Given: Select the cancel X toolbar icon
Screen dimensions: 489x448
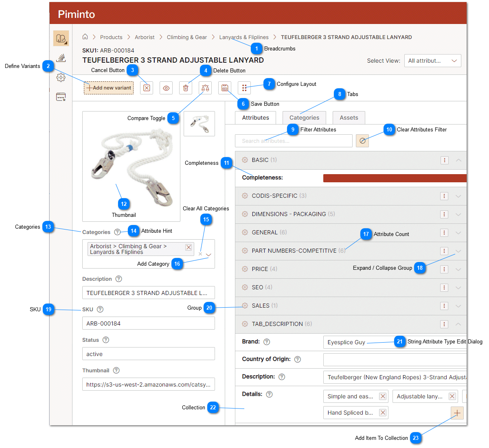Looking at the screenshot, I should pos(147,88).
